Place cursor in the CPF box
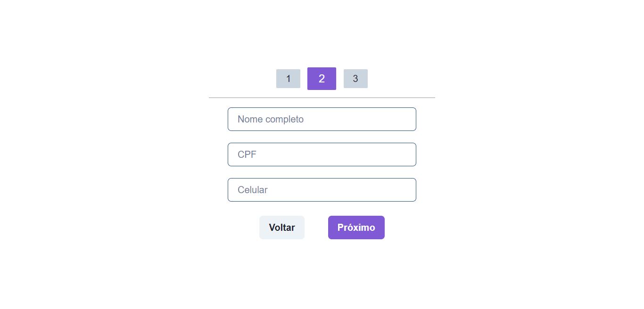 point(322,154)
